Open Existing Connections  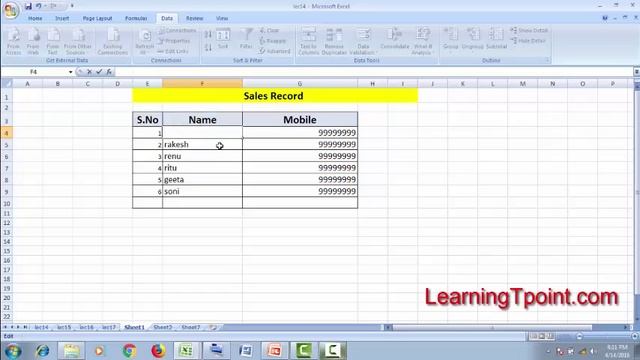(x=113, y=41)
